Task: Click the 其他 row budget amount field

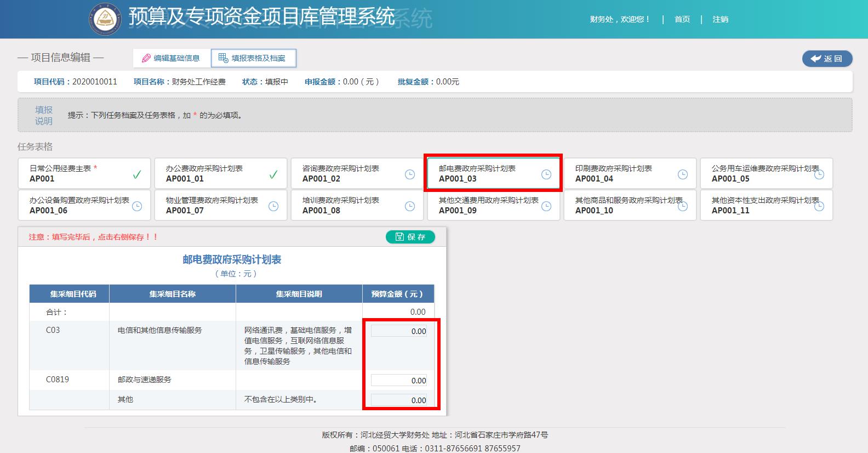Action: click(x=399, y=400)
